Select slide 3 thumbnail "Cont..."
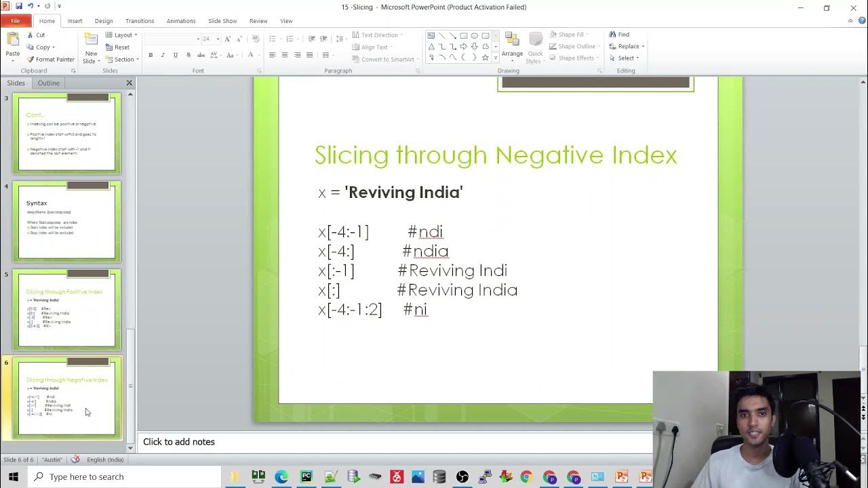Viewport: 868px width, 488px height. (x=66, y=134)
